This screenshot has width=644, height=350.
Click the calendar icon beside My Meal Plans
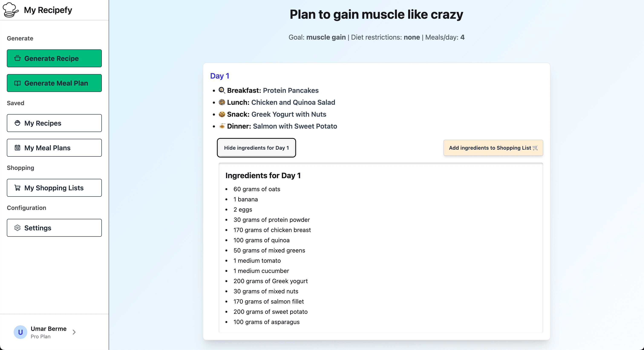17,148
